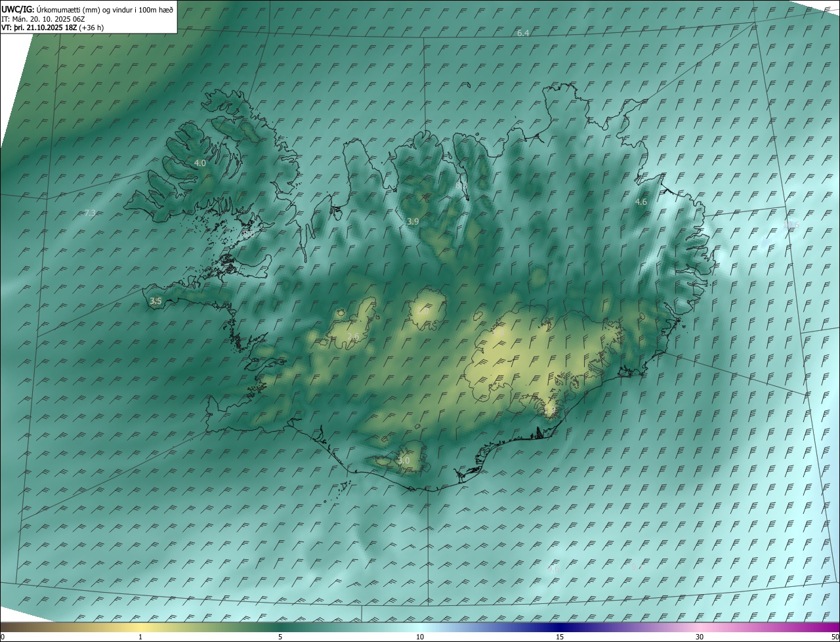Click the color scale tick labeled 0
This screenshot has width=840, height=642.
tap(3, 637)
